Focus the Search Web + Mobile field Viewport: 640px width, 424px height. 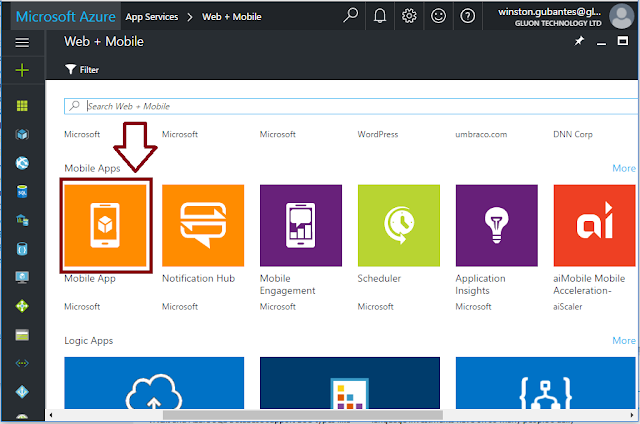tap(350, 106)
